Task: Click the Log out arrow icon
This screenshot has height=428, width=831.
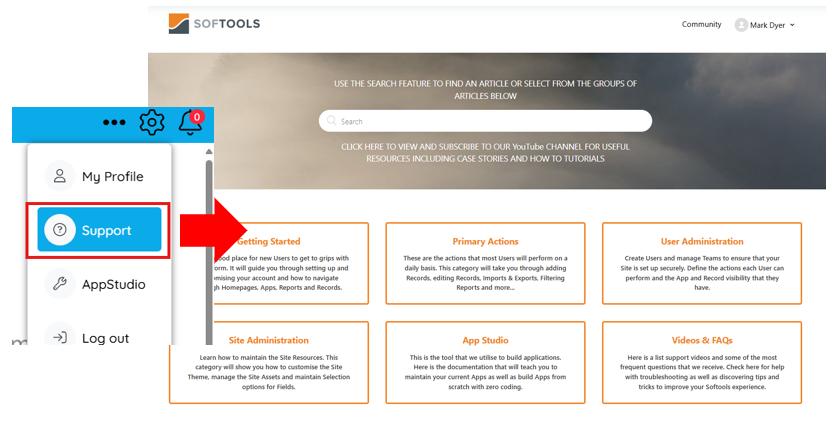Action: [60, 337]
